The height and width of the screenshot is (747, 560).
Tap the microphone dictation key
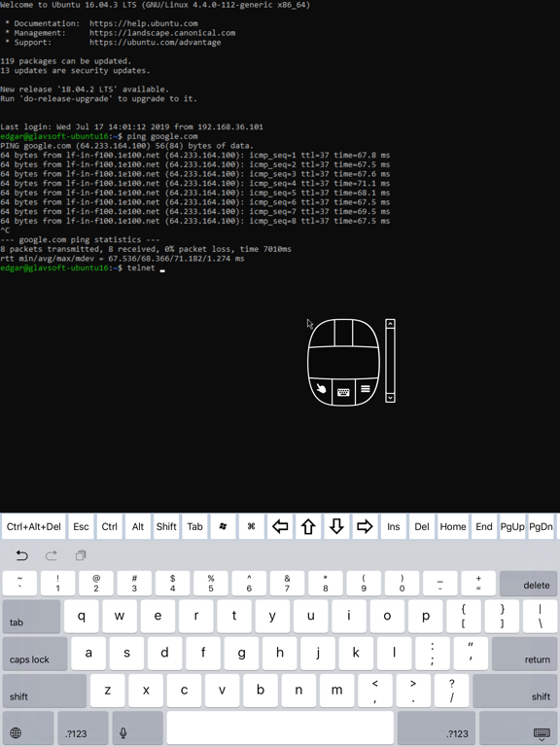(x=123, y=732)
